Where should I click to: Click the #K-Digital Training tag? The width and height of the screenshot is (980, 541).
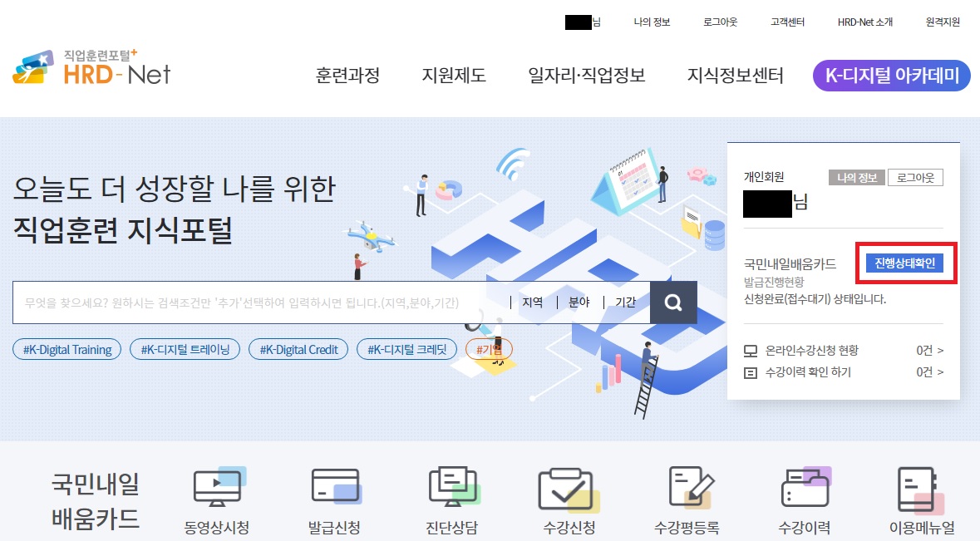point(67,349)
